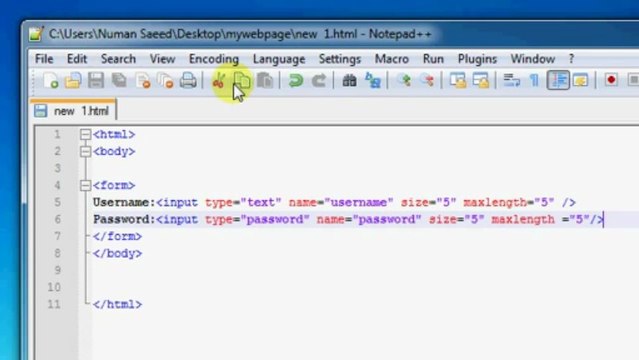Screen dimensions: 639x360
Task: Open Find with the binoculars icon
Action: [349, 80]
